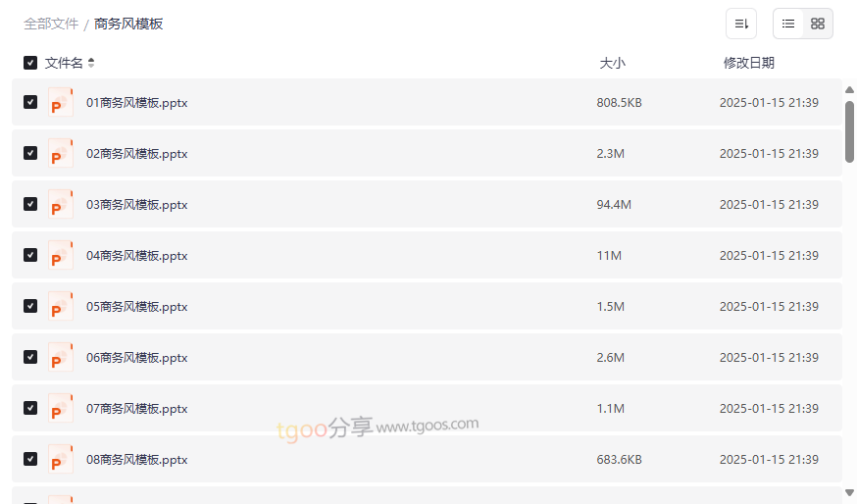This screenshot has width=857, height=504.
Task: Uncheck the 02商务风模板.pptx checkbox
Action: coord(30,154)
